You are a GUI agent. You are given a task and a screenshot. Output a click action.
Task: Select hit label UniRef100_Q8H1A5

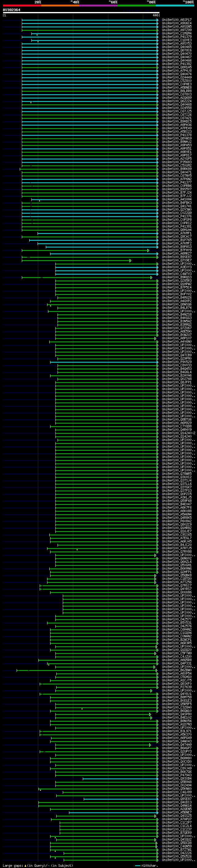point(176,67)
